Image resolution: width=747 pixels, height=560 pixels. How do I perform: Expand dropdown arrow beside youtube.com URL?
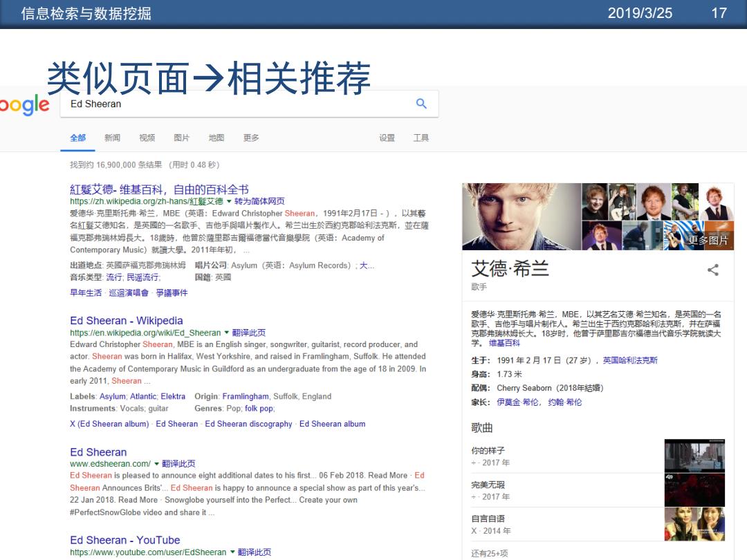pyautogui.click(x=232, y=552)
